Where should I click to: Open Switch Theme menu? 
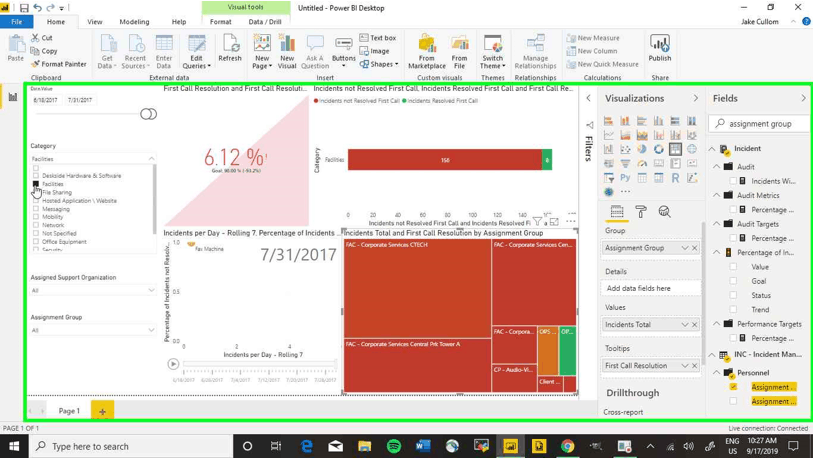pyautogui.click(x=492, y=51)
